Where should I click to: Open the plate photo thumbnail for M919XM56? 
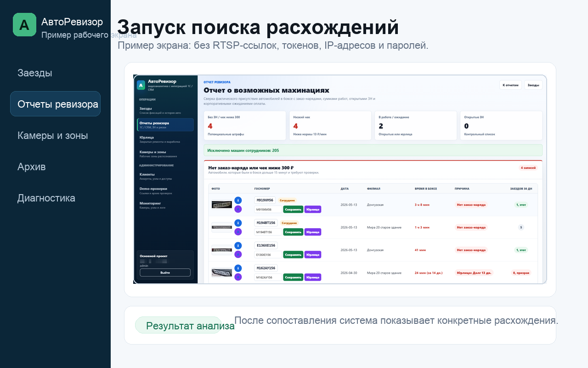click(x=221, y=205)
